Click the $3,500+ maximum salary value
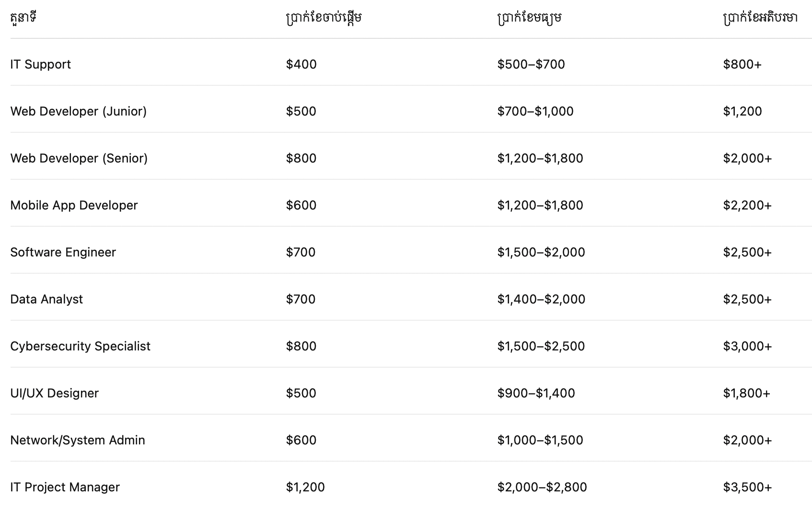The height and width of the screenshot is (512, 812). tap(747, 487)
